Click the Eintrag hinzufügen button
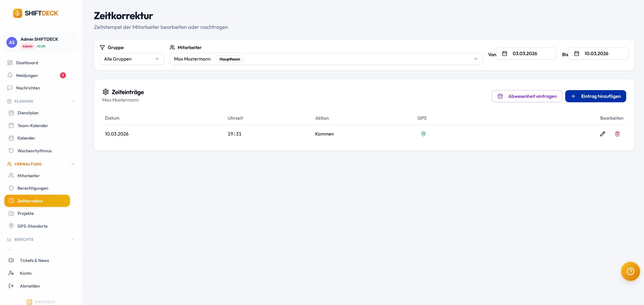Image resolution: width=644 pixels, height=305 pixels. [x=595, y=96]
